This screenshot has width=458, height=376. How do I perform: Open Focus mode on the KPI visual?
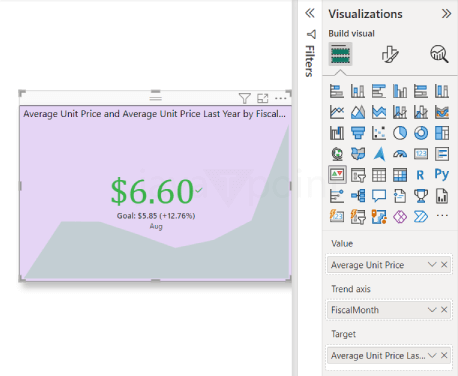coord(263,98)
